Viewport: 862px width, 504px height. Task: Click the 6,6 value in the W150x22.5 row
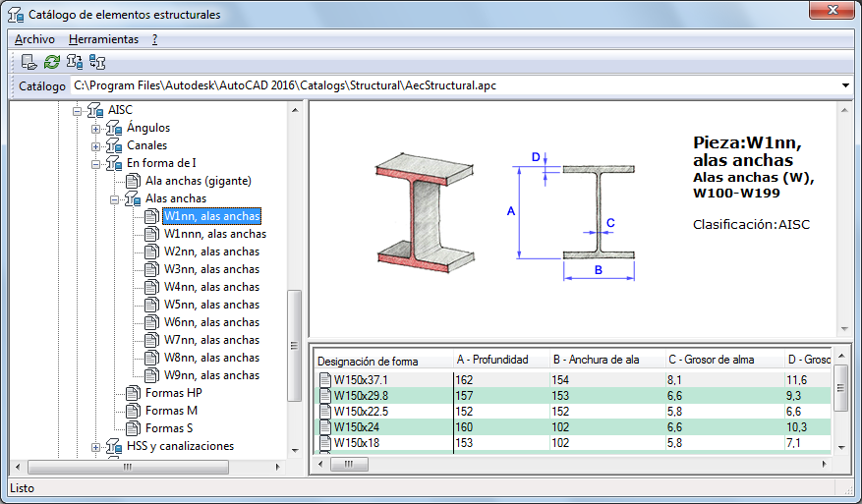[x=793, y=411]
